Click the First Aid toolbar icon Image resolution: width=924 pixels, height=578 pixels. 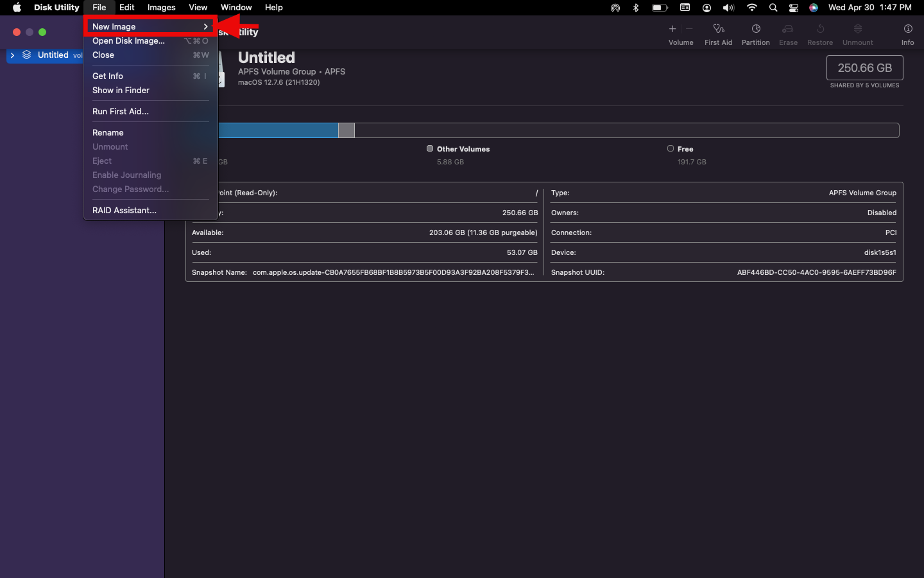[718, 29]
